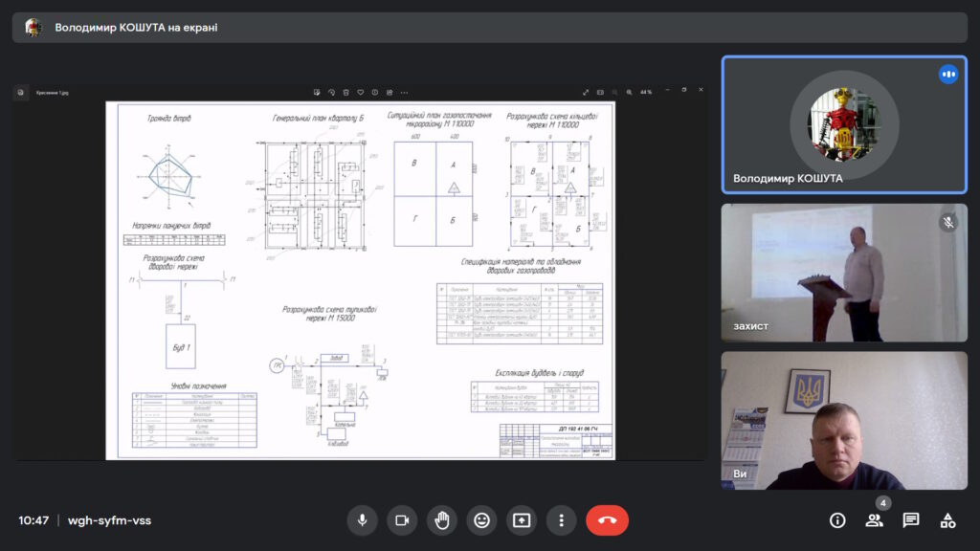Click the presentation banner Володимир КОШУТА на екрані
The image size is (980, 551).
[x=490, y=28]
